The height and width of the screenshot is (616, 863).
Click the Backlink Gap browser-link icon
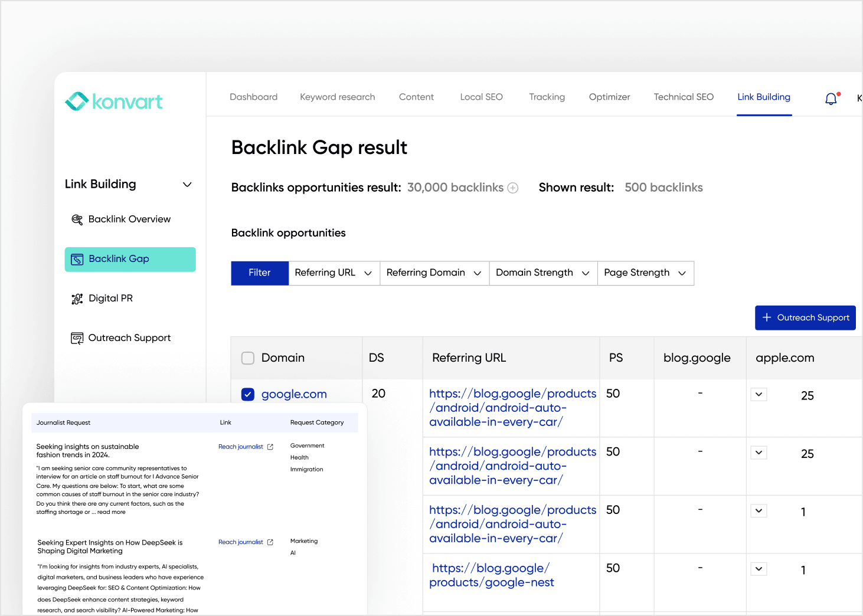(x=77, y=259)
